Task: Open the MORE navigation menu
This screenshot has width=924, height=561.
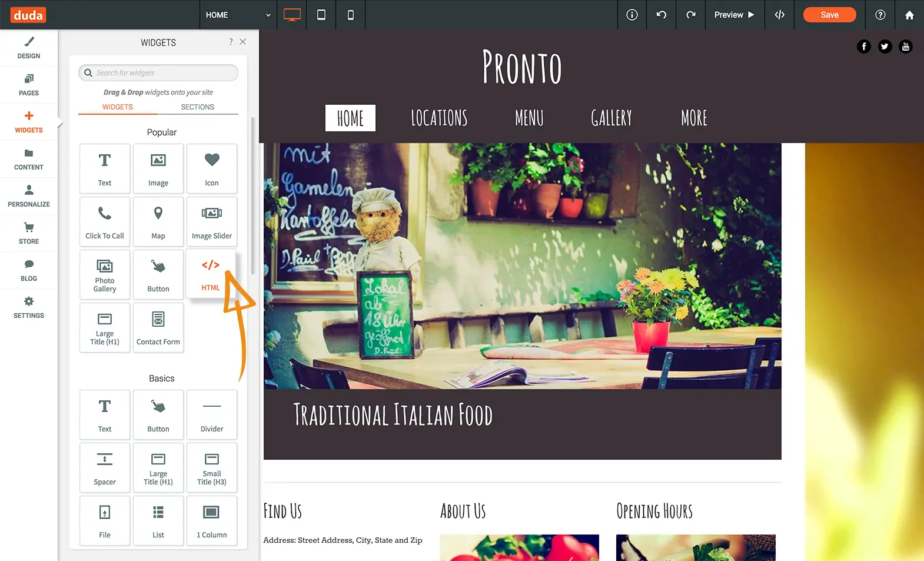Action: 694,118
